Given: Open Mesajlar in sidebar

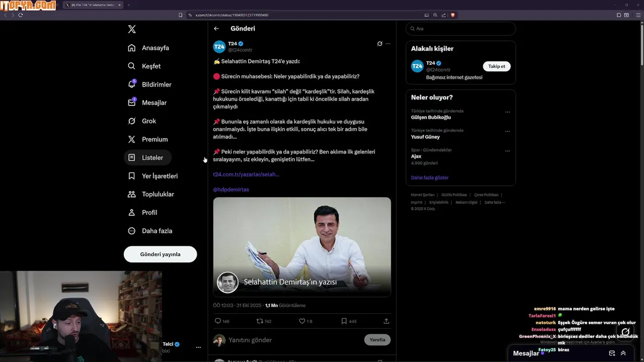Looking at the screenshot, I should pyautogui.click(x=147, y=103).
